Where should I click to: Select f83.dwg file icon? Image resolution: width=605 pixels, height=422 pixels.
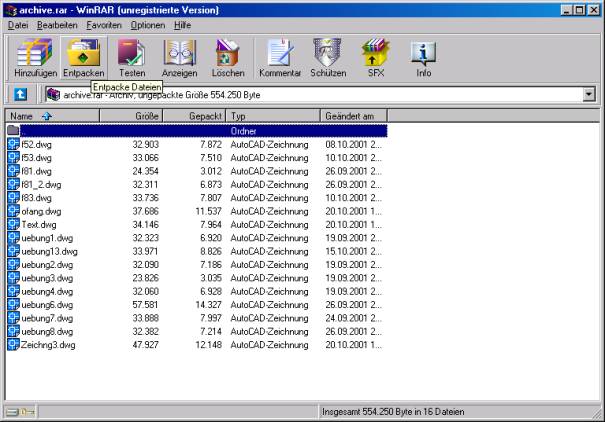(x=13, y=197)
